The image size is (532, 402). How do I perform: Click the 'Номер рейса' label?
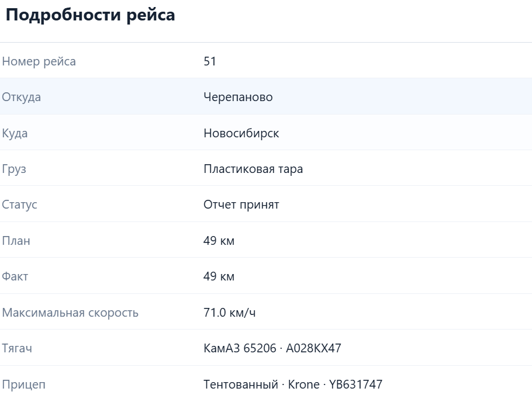(39, 61)
